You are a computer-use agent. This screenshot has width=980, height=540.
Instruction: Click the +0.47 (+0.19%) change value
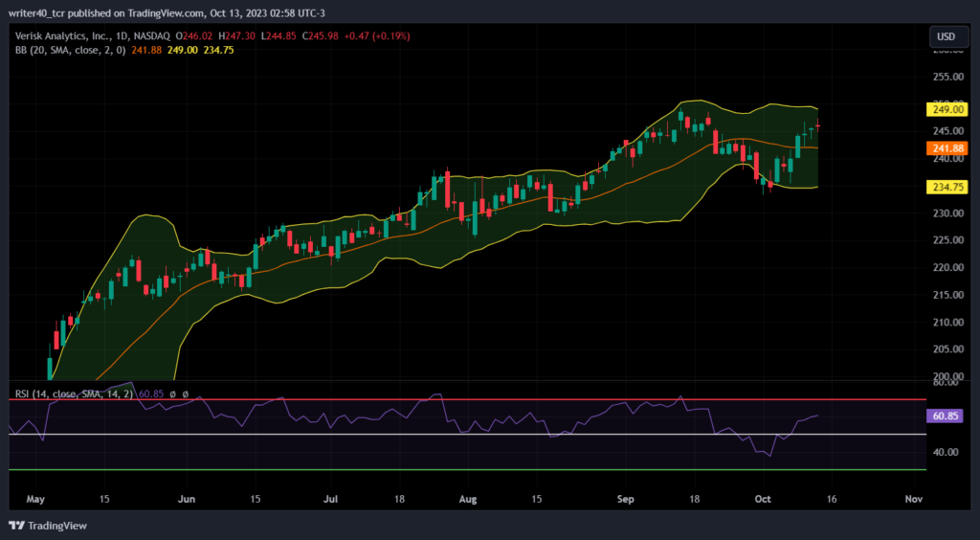click(x=376, y=36)
